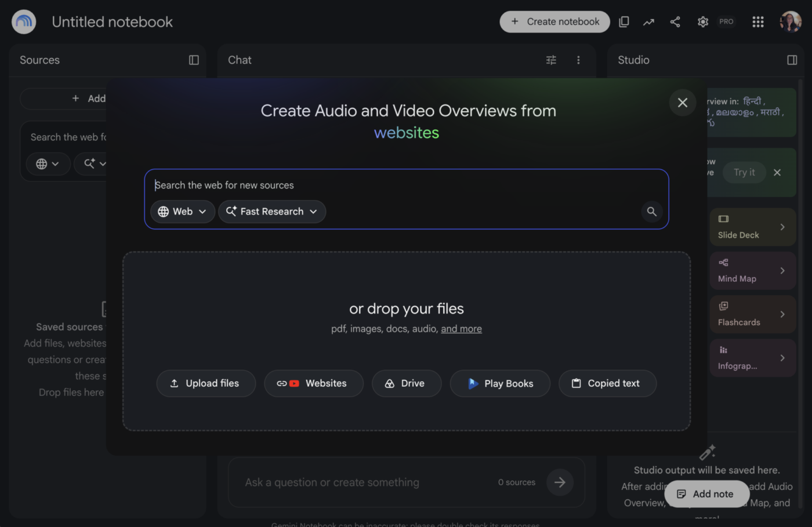This screenshot has height=527, width=812.
Task: Click the Try it button
Action: 744,173
